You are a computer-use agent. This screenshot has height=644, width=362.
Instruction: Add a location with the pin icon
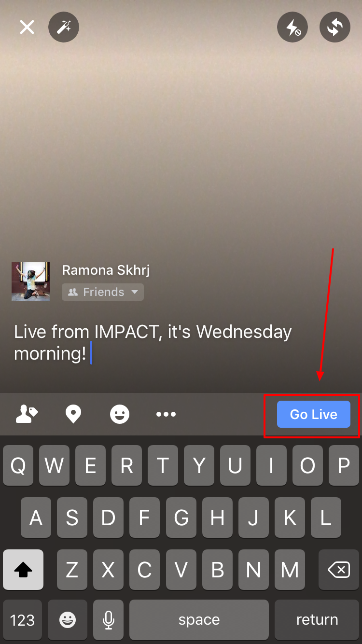pyautogui.click(x=73, y=414)
